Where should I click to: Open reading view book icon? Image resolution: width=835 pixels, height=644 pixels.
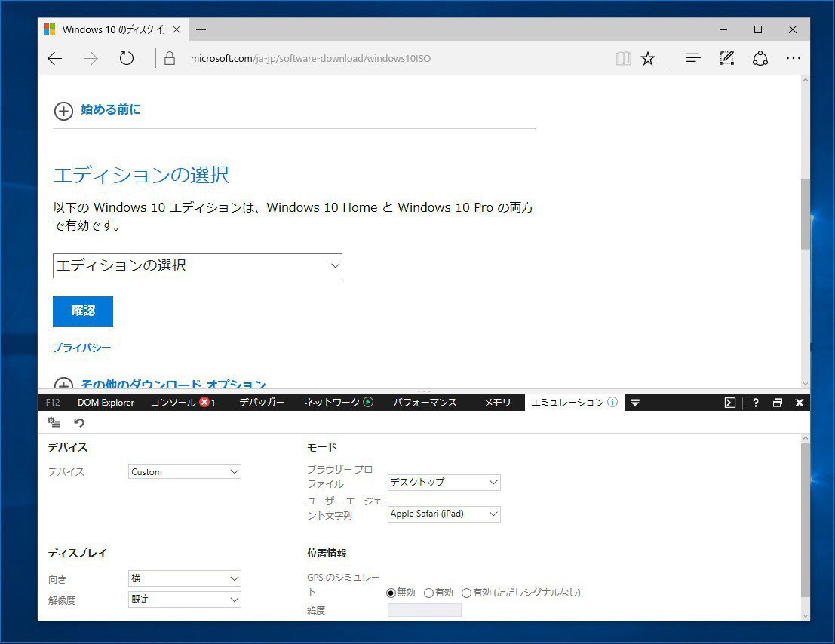(x=623, y=59)
